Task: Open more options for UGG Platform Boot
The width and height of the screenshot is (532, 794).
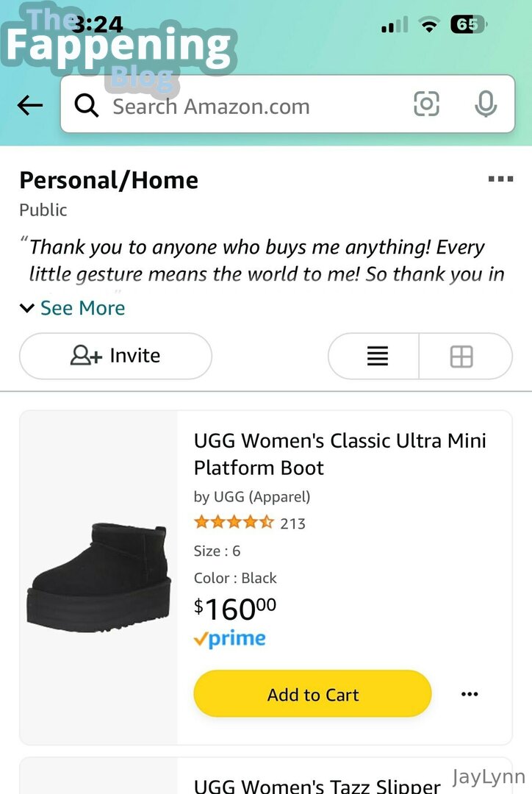Action: (x=470, y=694)
